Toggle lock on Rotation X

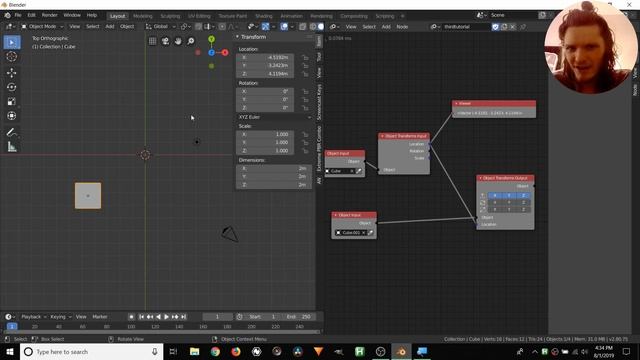(x=305, y=91)
